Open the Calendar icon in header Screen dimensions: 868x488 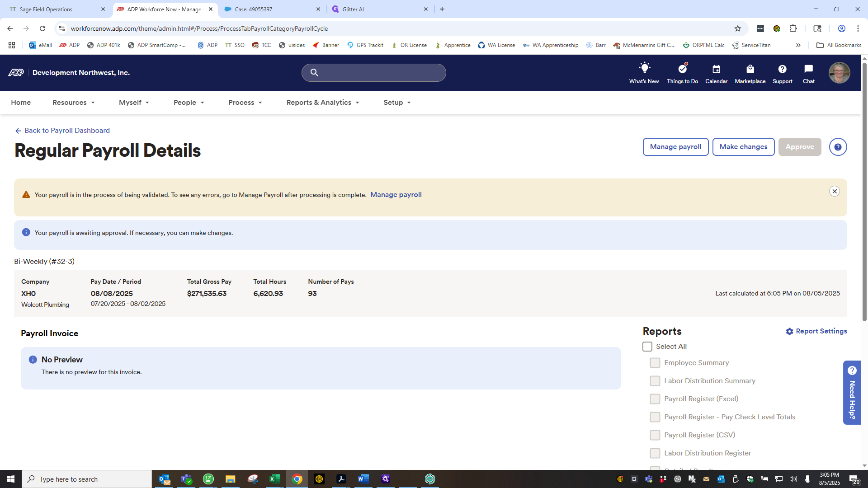coord(716,69)
